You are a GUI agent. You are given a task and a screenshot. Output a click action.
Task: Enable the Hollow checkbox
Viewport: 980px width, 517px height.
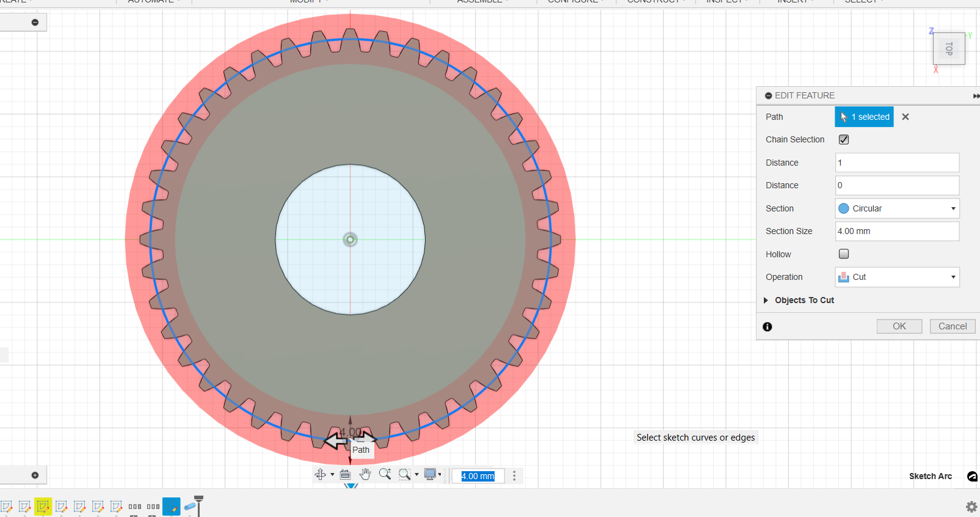[x=844, y=254]
